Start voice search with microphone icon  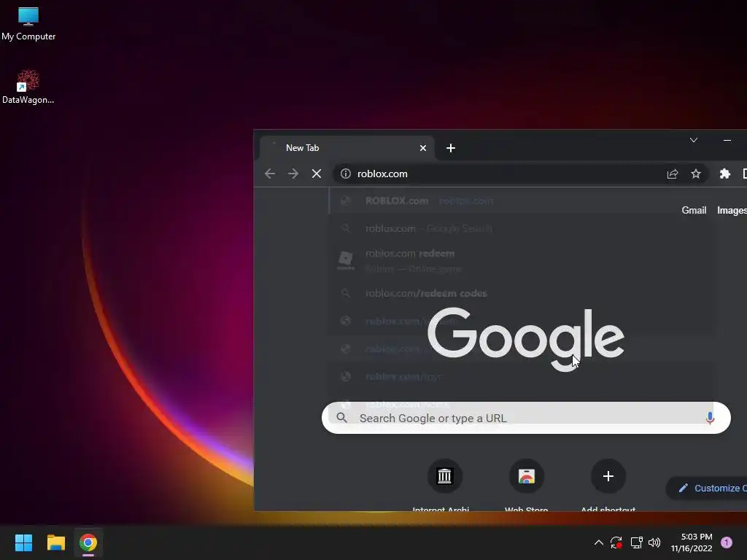710,418
